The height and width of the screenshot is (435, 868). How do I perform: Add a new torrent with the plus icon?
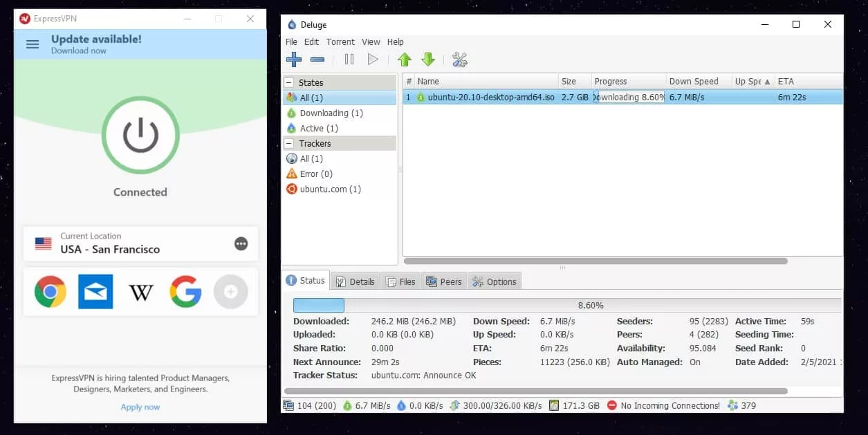(293, 59)
